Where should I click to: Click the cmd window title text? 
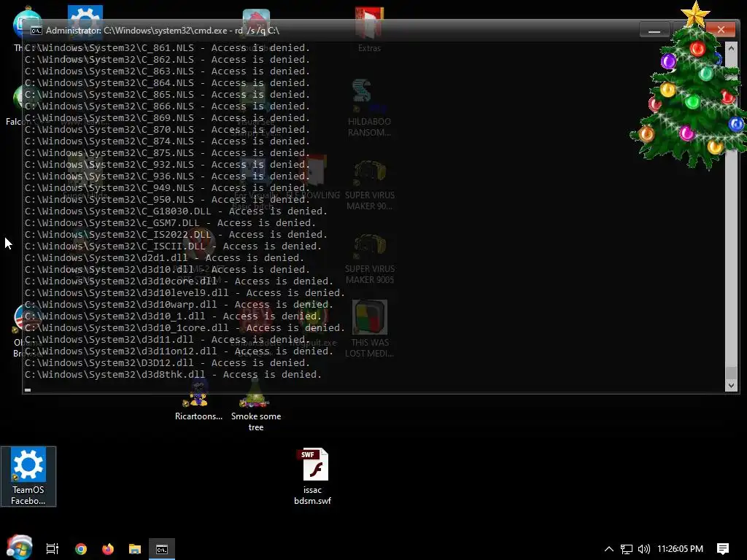tap(163, 31)
